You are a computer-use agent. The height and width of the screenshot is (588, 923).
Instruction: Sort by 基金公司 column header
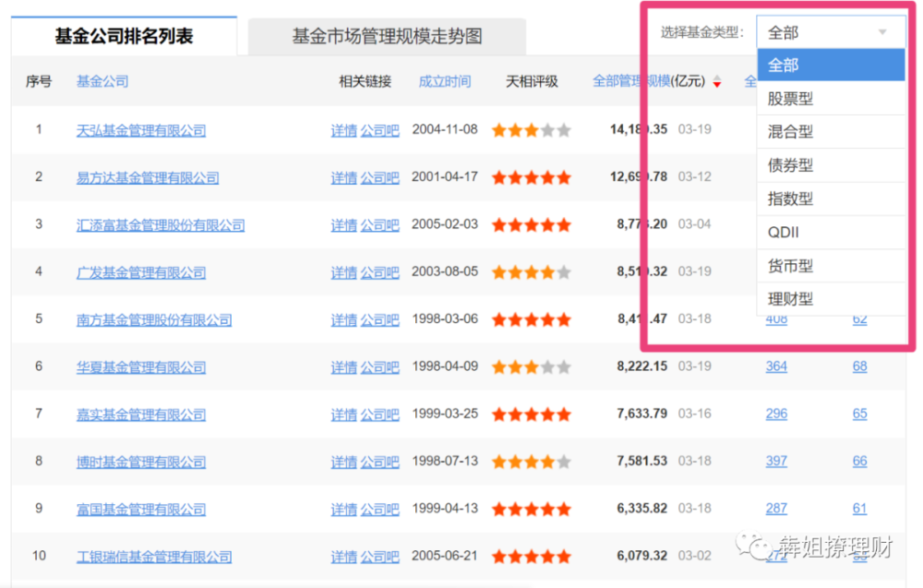click(102, 81)
